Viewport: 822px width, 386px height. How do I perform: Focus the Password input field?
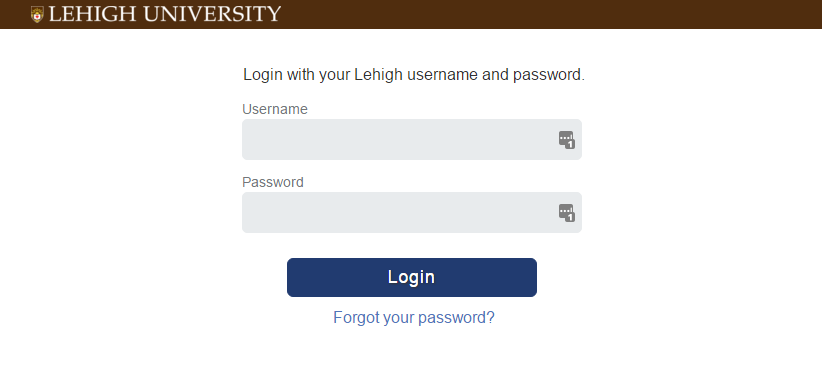pos(412,212)
